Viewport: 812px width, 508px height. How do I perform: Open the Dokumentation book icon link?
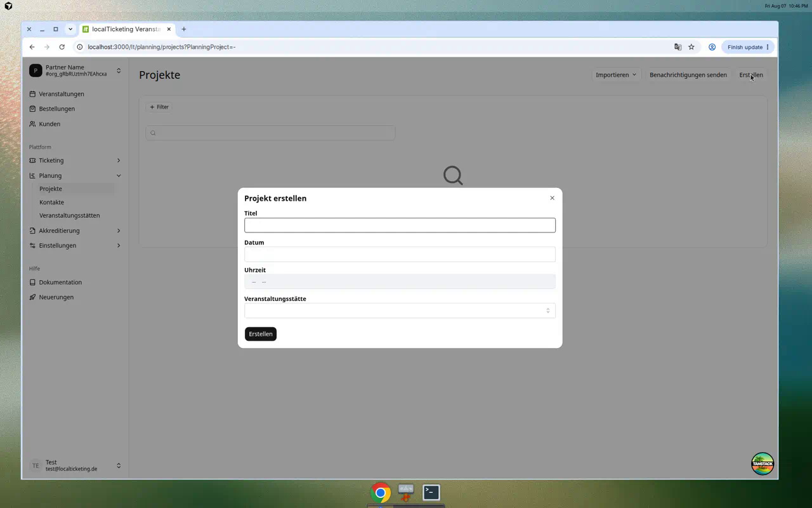pyautogui.click(x=32, y=283)
